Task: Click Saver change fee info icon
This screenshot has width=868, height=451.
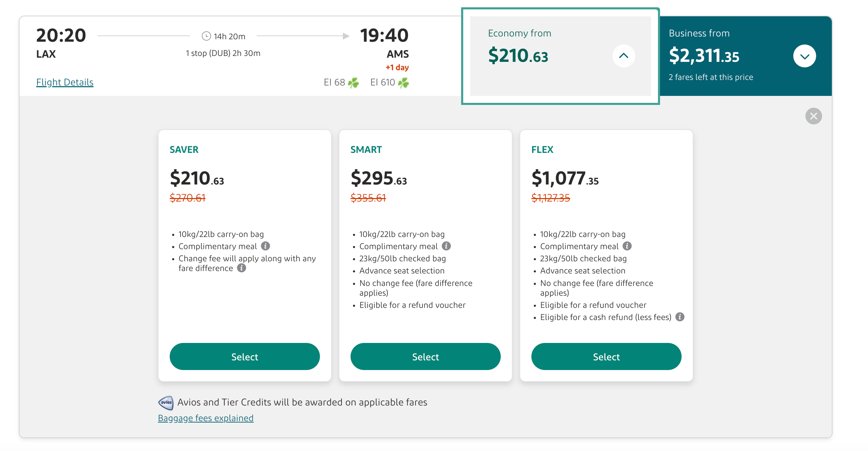Action: point(241,268)
